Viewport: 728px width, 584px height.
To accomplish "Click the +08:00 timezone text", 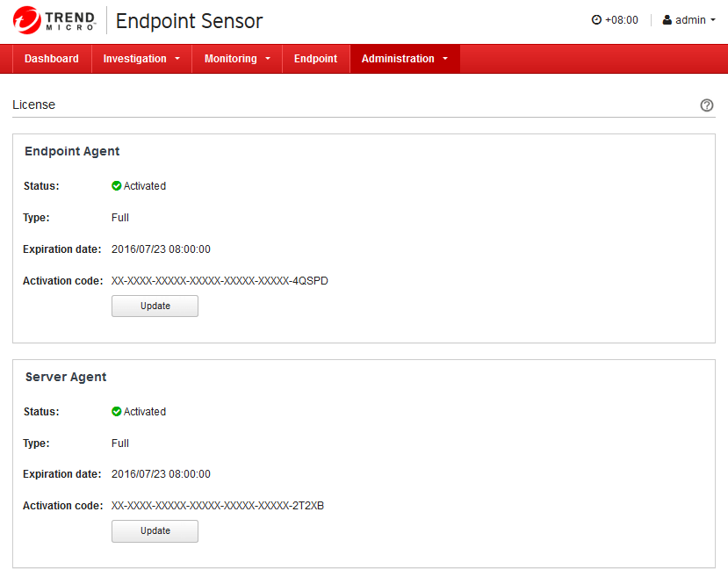I will [622, 20].
